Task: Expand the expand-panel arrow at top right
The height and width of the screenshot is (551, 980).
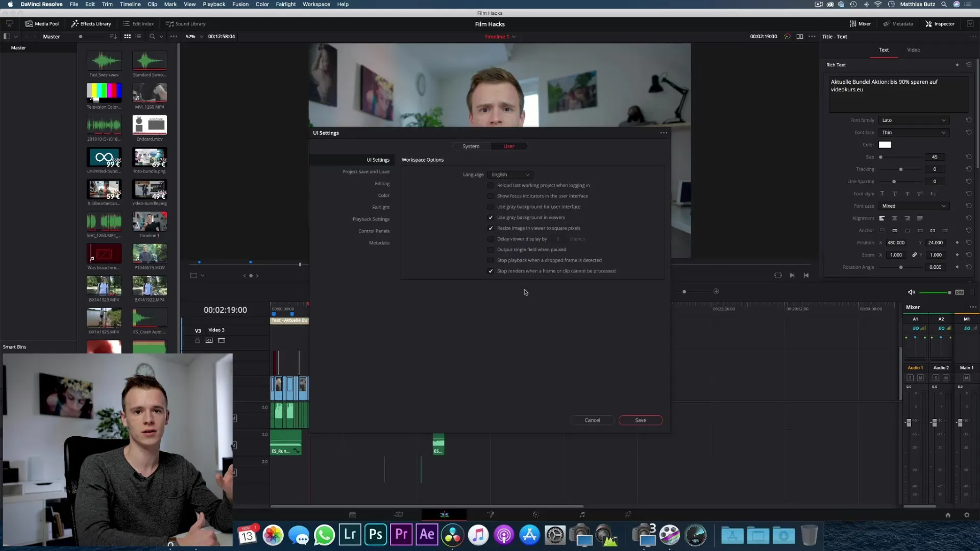Action: click(x=970, y=23)
